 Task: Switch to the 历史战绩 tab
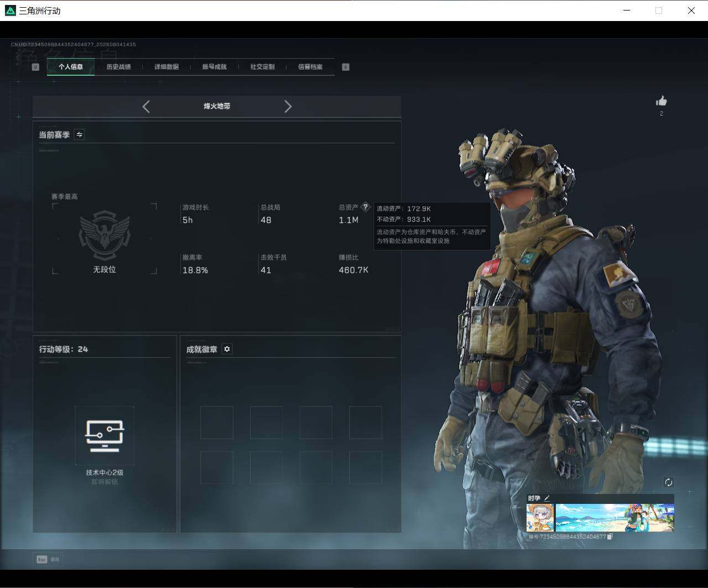click(118, 67)
